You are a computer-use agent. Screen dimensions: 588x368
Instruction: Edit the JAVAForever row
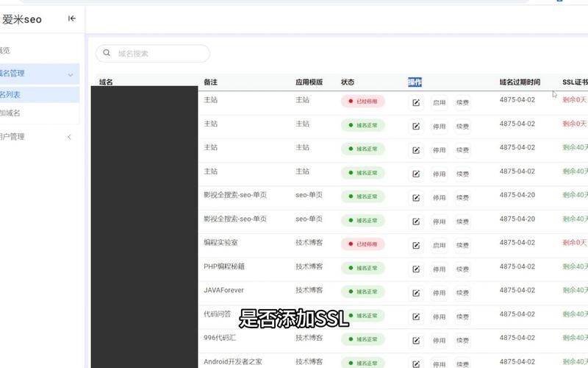coord(416,293)
